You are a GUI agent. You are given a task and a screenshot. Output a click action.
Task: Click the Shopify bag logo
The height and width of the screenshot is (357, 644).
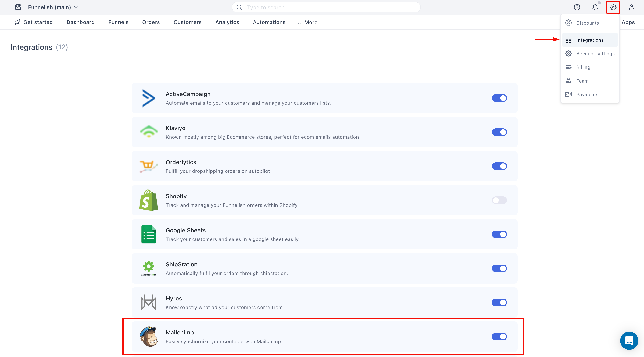149,200
